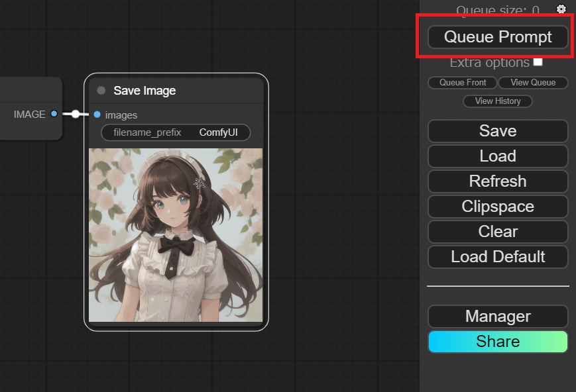Open the Clipspace window

pyautogui.click(x=498, y=207)
